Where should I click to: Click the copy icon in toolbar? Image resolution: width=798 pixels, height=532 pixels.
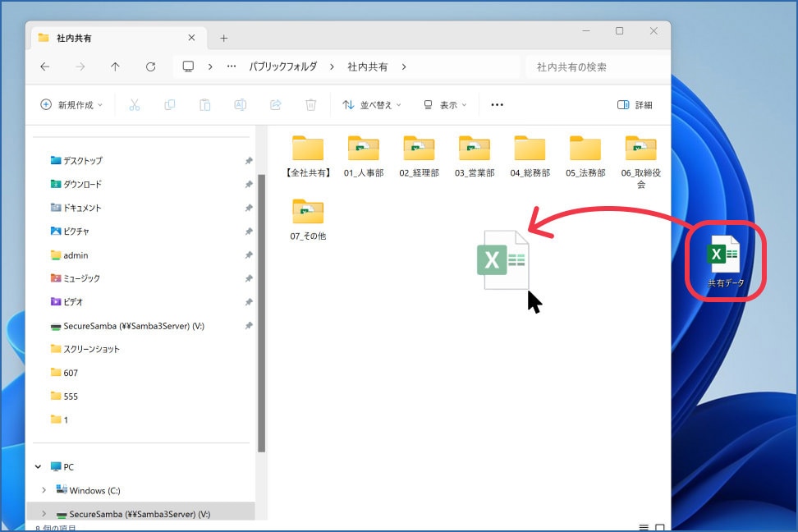click(x=169, y=105)
